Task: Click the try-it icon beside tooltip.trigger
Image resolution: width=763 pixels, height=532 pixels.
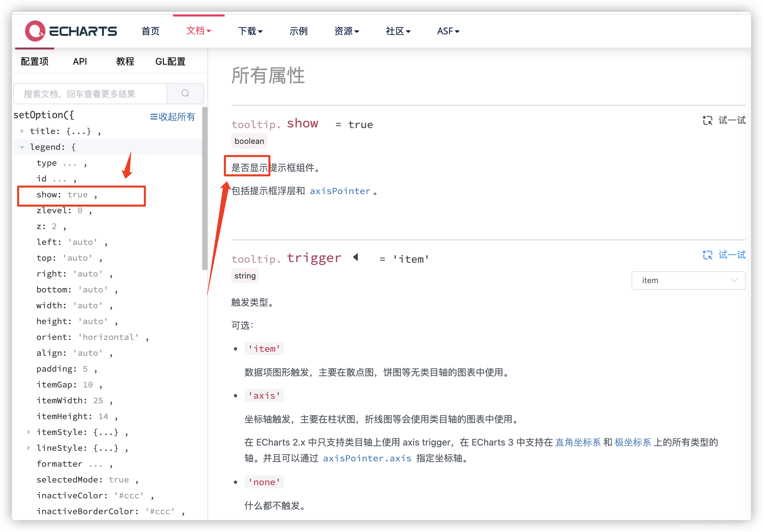Action: pos(708,255)
